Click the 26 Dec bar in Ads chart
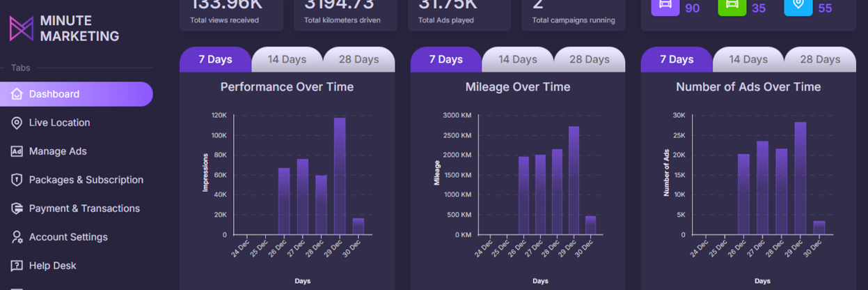The image size is (868, 290). (743, 194)
